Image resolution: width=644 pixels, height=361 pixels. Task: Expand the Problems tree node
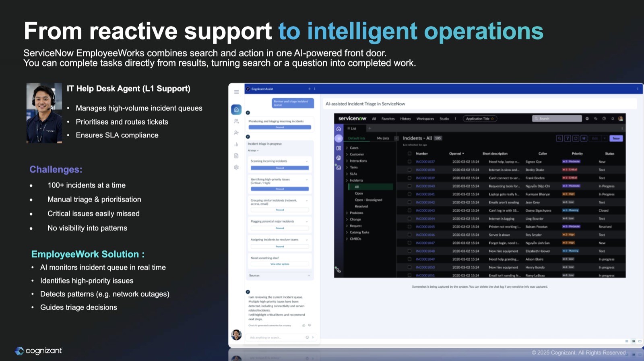(x=347, y=213)
